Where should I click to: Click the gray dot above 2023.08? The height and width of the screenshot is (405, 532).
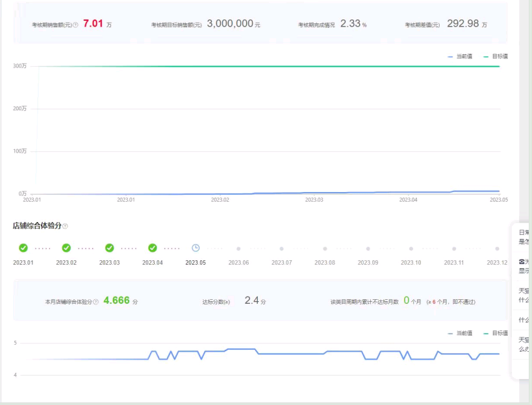point(325,249)
